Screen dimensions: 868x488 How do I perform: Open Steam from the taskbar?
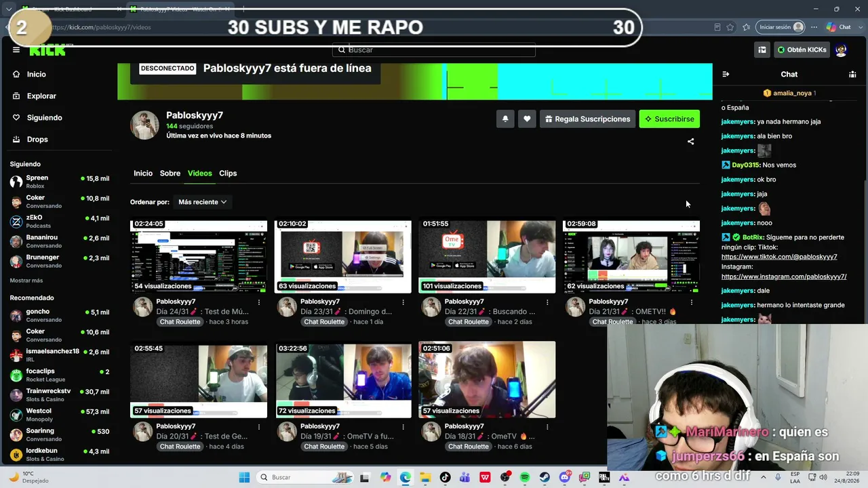(545, 477)
